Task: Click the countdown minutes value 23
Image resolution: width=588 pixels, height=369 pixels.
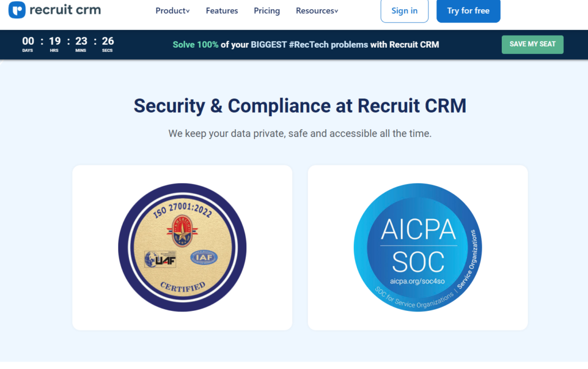Action: pos(81,41)
